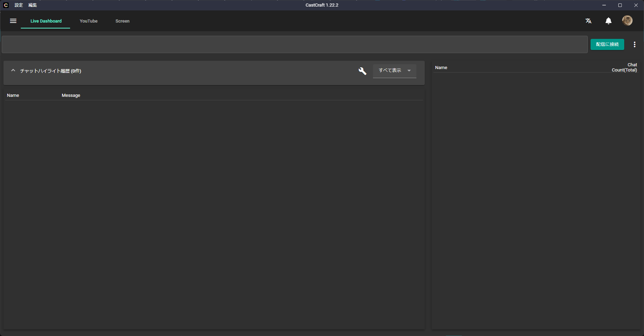Screen dimensions: 644x336
Task: Switch to the Screen tab
Action: 122,21
